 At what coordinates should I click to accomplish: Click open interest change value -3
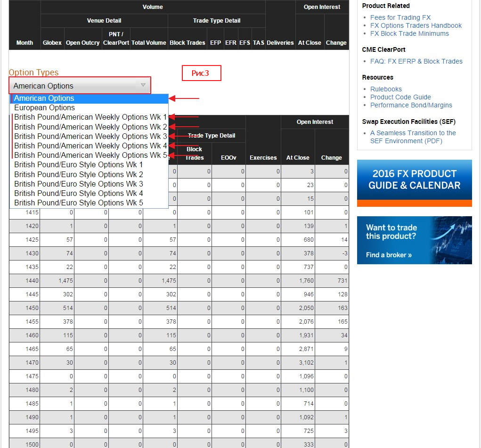click(x=345, y=253)
